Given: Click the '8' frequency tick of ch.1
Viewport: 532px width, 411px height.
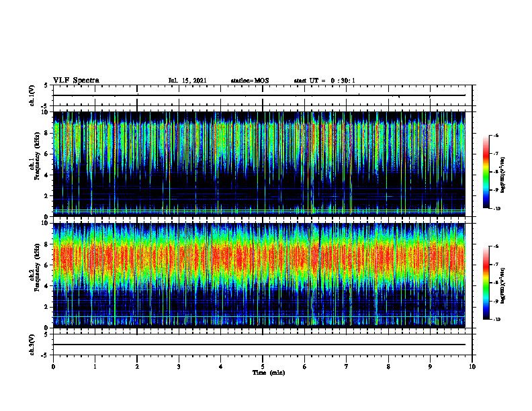Looking at the screenshot, I should 47,133.
